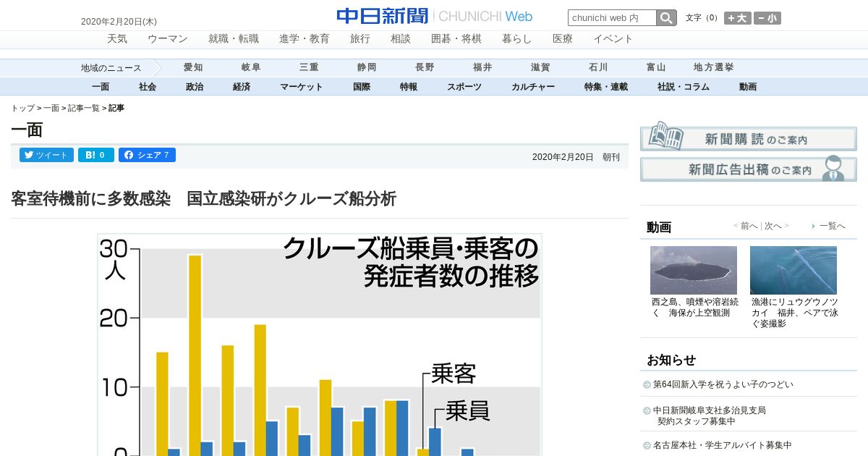Go to the スポーツ section tab
The image size is (868, 456).
tap(464, 87)
